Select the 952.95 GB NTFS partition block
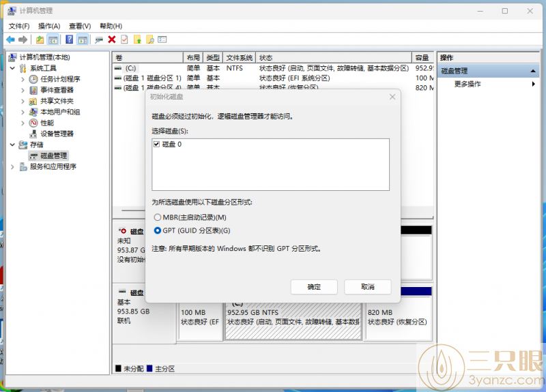The width and height of the screenshot is (546, 392). (x=293, y=320)
